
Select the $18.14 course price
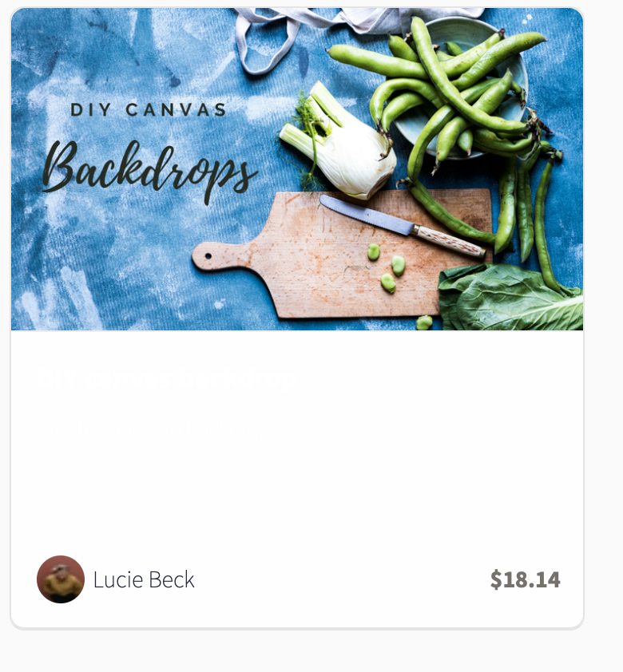pyautogui.click(x=526, y=579)
